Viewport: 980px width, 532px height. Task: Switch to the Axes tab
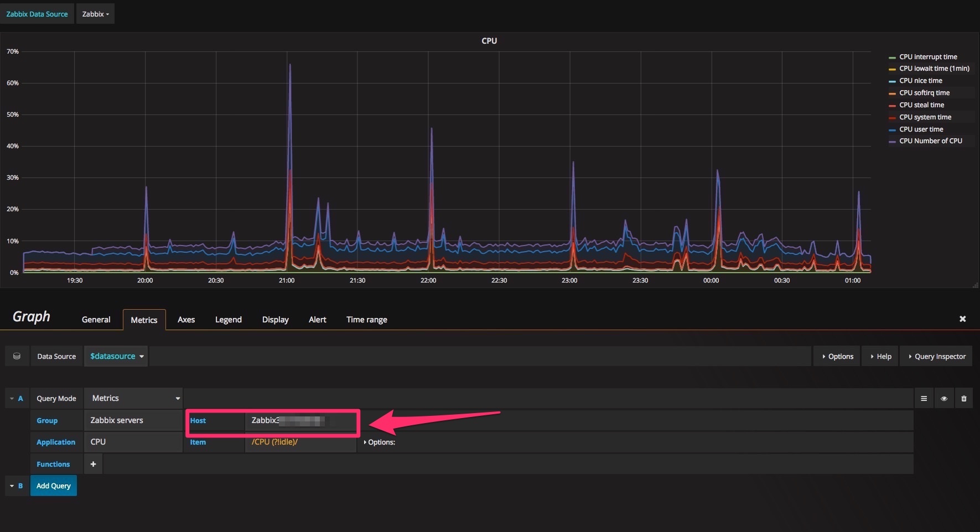tap(186, 320)
